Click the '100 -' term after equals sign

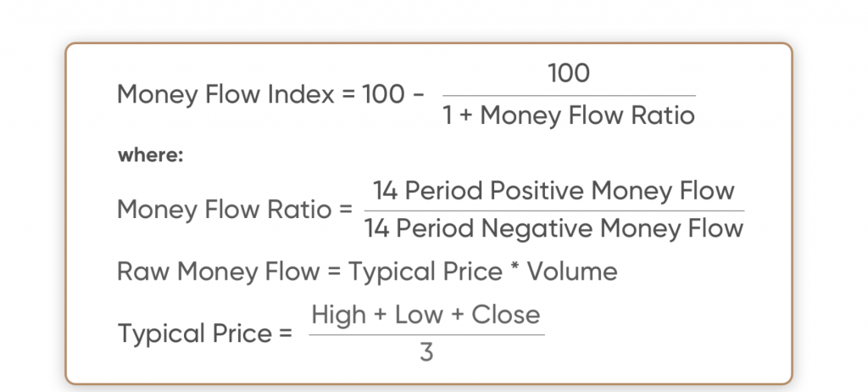(393, 94)
